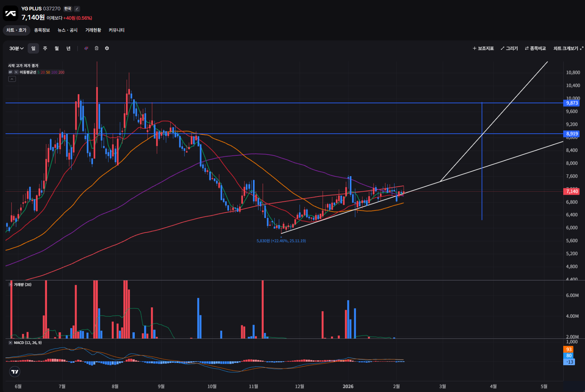Click the YG PLUS stock name
Screen dimensions: 585x392
point(31,9)
